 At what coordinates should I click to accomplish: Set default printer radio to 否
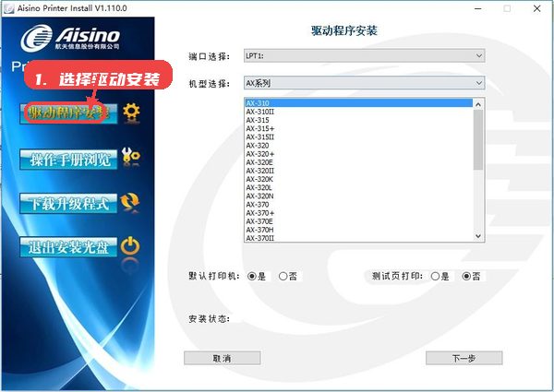point(283,277)
